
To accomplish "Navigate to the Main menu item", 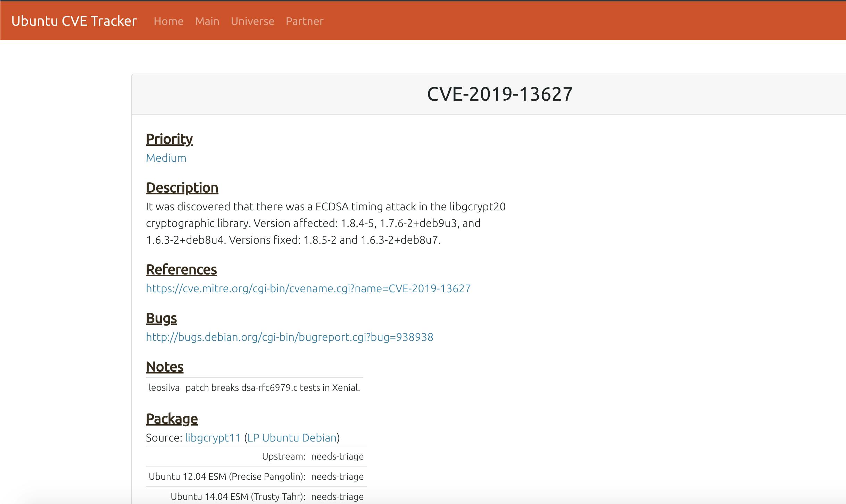I will pos(207,21).
